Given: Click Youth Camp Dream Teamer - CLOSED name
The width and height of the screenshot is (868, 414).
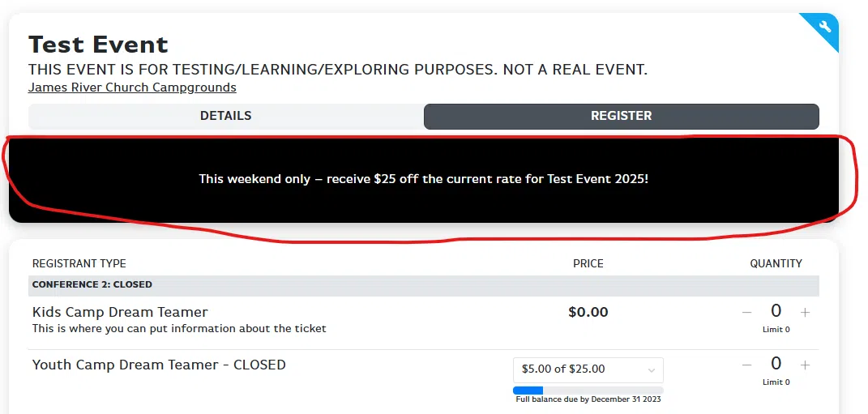Looking at the screenshot, I should (159, 365).
